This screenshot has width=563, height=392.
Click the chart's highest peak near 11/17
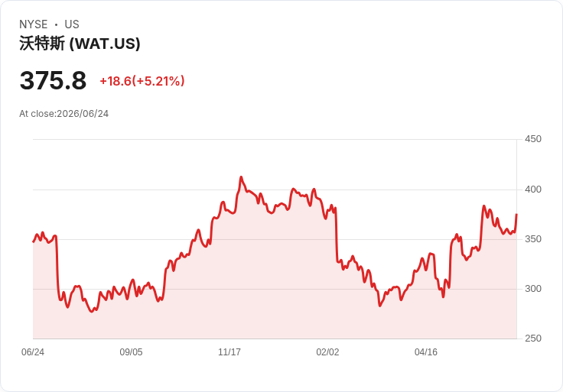(x=241, y=177)
